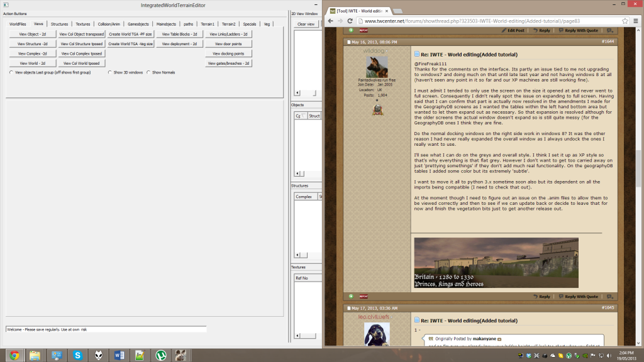Screen dimensions: 644x362
Task: Click the View World - 2d button
Action: coord(32,63)
